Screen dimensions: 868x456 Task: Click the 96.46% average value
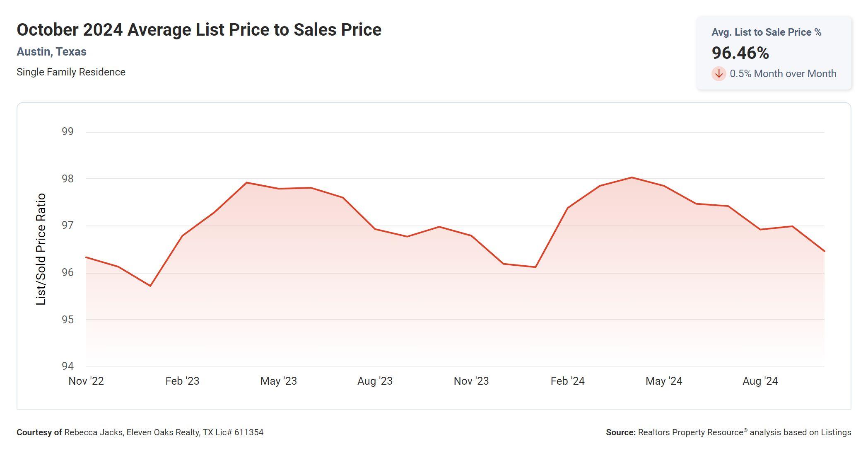pos(740,53)
